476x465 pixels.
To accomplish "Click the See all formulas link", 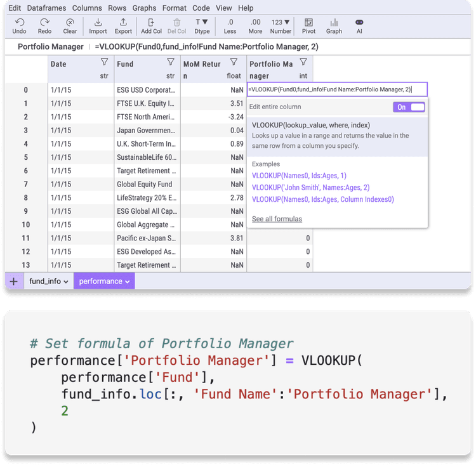I will tap(277, 219).
